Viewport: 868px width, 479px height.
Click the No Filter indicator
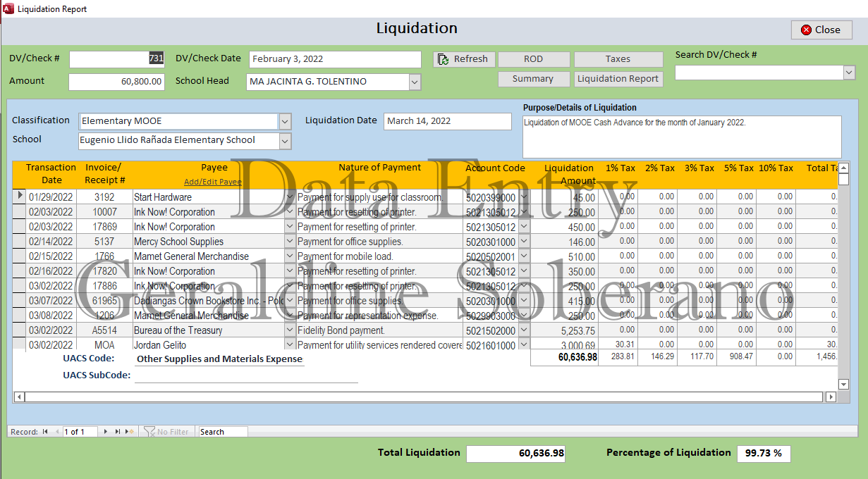point(167,432)
